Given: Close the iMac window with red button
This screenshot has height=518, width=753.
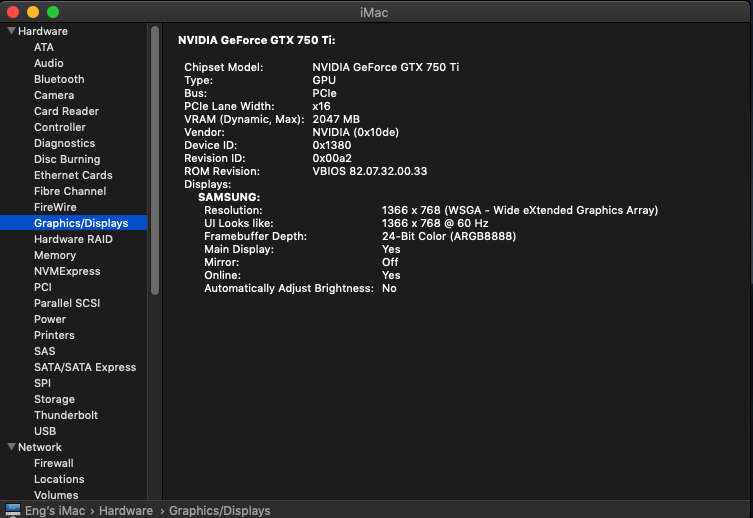Looking at the screenshot, I should (x=13, y=12).
